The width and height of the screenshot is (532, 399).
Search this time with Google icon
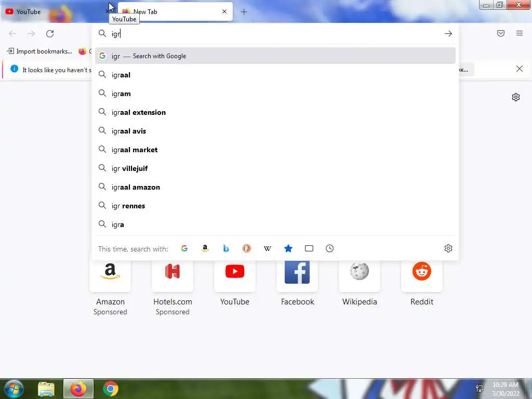184,248
